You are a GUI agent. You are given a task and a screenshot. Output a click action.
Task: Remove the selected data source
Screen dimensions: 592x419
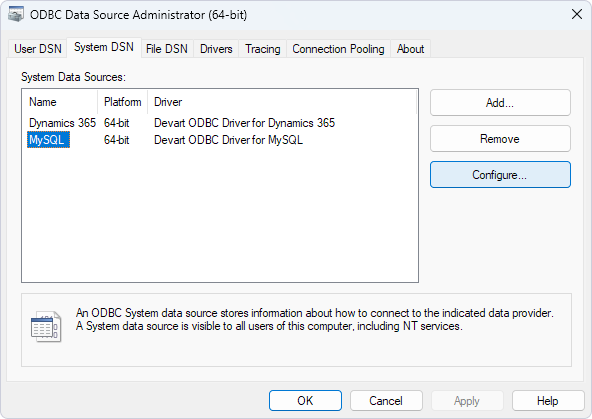click(500, 139)
